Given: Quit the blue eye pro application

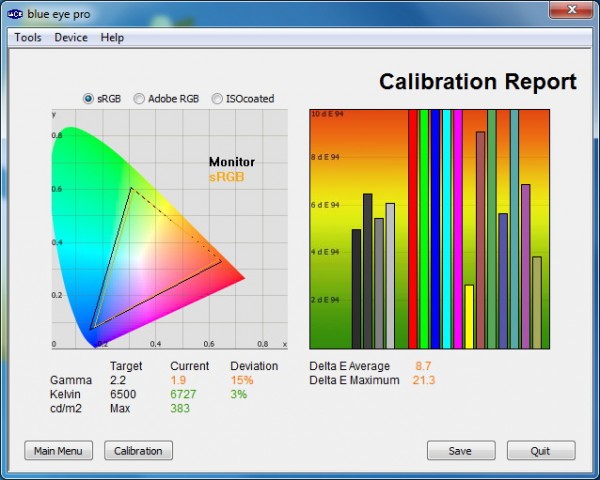Looking at the screenshot, I should click(541, 451).
